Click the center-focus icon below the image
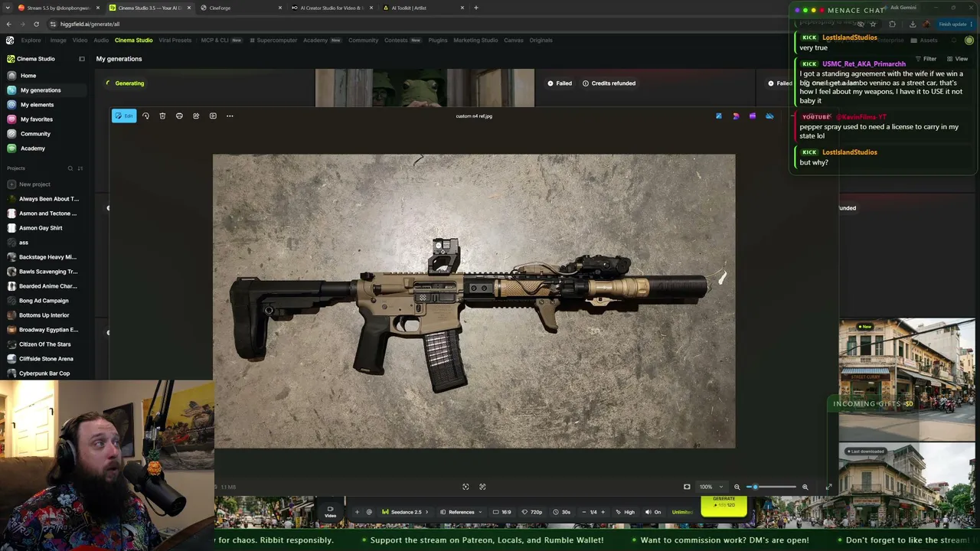This screenshot has width=980, height=551. [465, 487]
